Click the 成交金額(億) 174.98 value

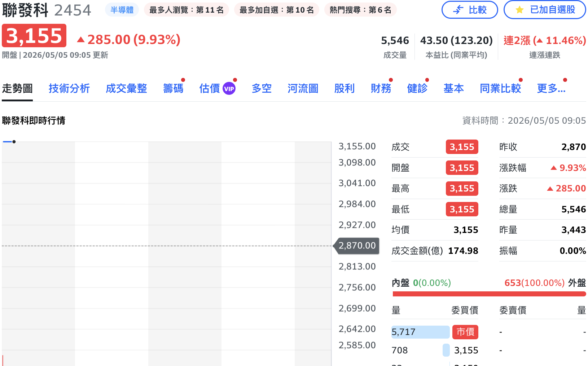[x=463, y=251]
